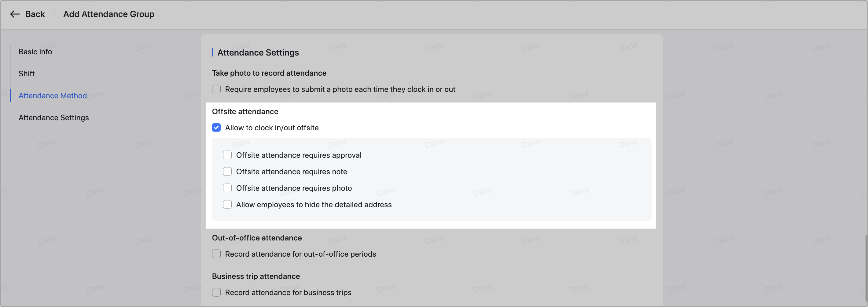Open the Basic info section
The height and width of the screenshot is (307, 868).
pos(35,52)
